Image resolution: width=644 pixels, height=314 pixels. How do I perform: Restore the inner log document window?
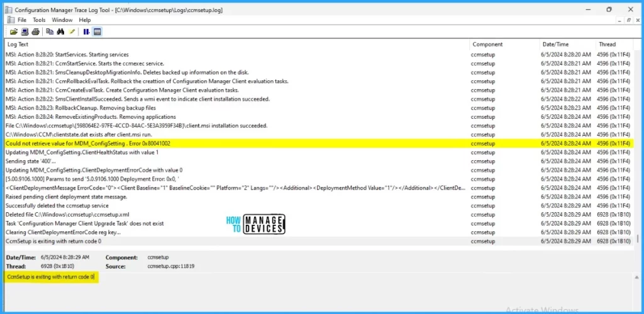coord(628,19)
